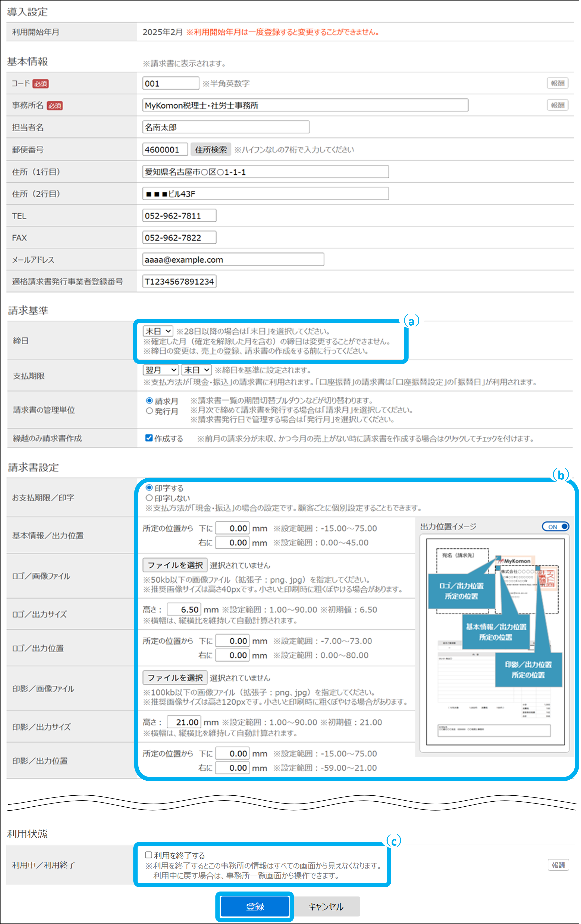Click ファイルを選択 for the logo image

(175, 565)
